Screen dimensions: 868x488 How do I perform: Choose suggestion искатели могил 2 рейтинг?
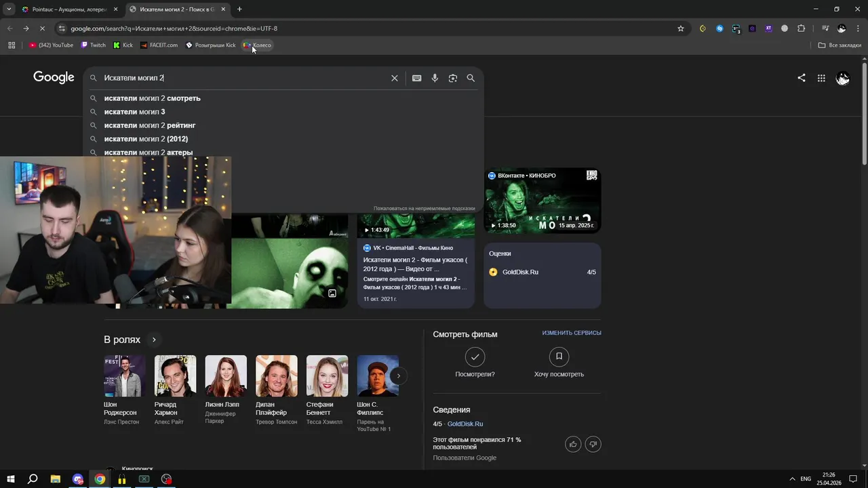tap(283, 125)
